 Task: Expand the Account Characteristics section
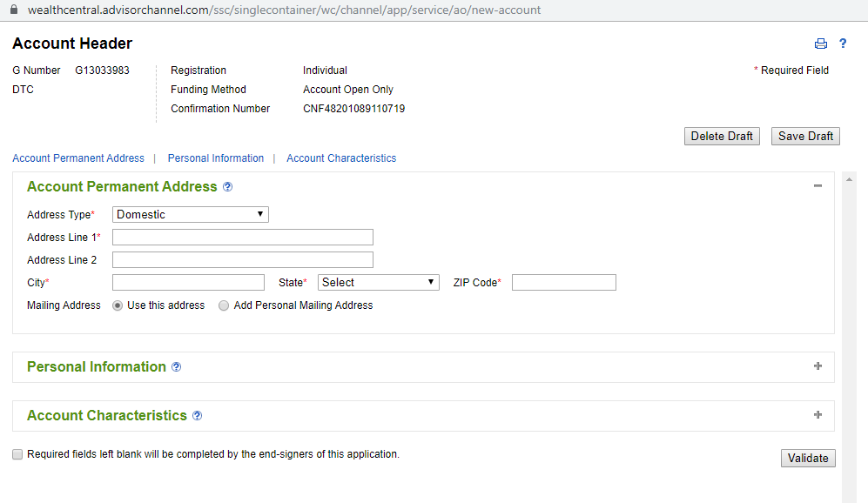tap(818, 415)
